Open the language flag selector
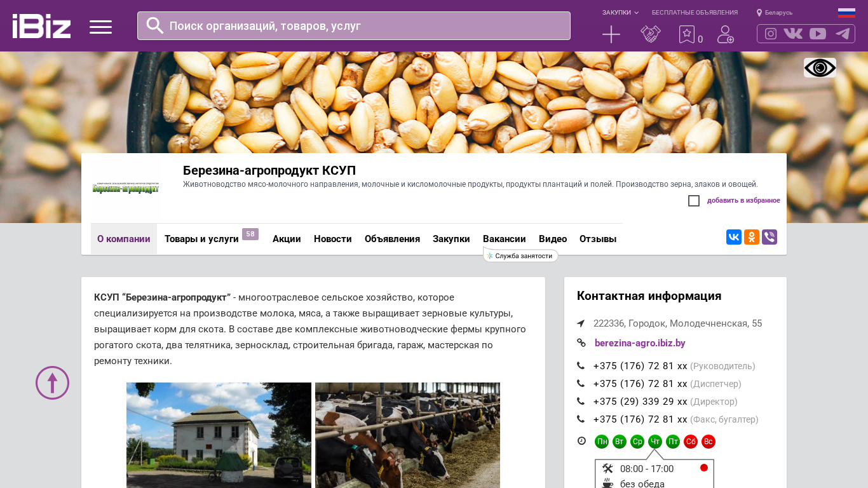868x488 pixels. (x=846, y=13)
